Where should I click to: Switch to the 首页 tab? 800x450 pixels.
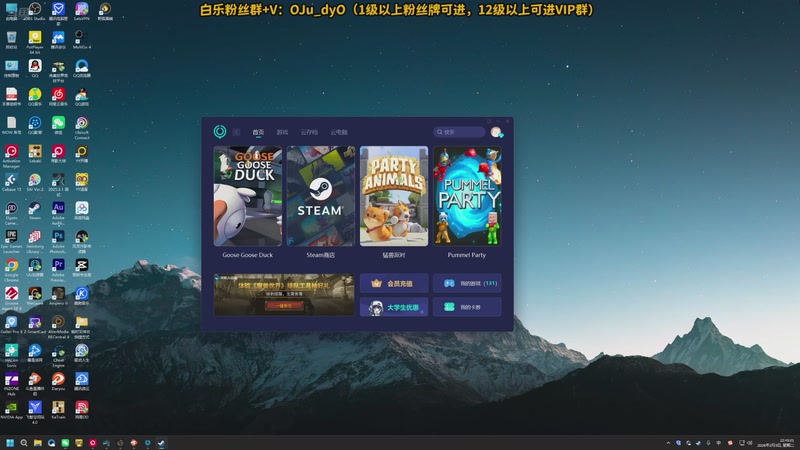coord(258,132)
